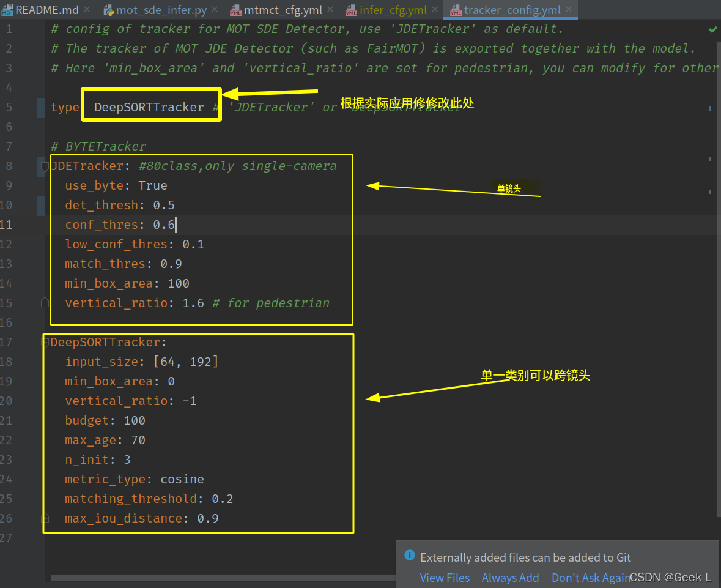Switch to the mot_sde_infer.py tab

161,10
